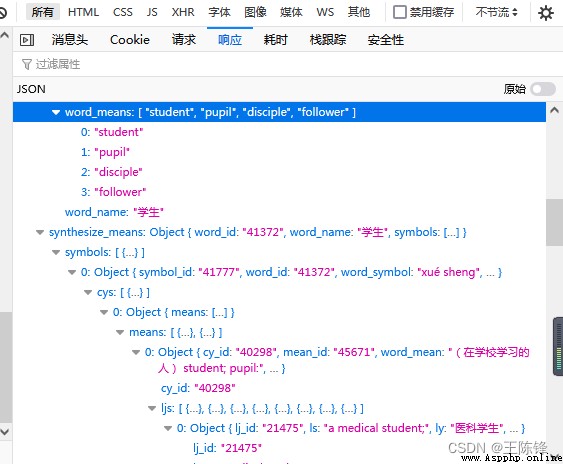Collapse the word_means array

[56, 112]
